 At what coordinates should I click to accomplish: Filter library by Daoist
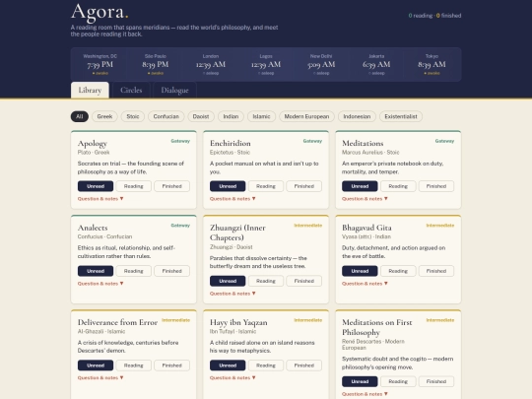pos(201,116)
